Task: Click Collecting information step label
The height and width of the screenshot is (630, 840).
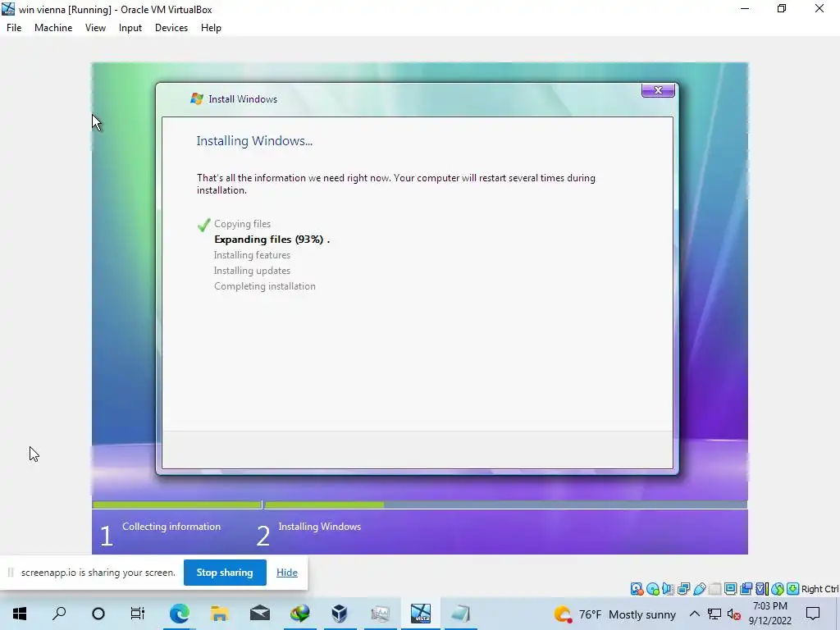Action: click(171, 527)
